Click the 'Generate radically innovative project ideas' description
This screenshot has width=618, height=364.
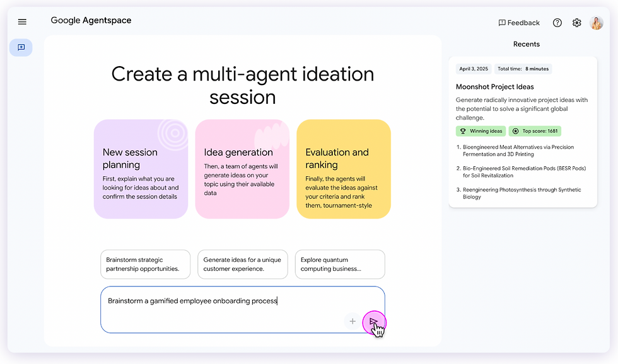click(x=522, y=109)
